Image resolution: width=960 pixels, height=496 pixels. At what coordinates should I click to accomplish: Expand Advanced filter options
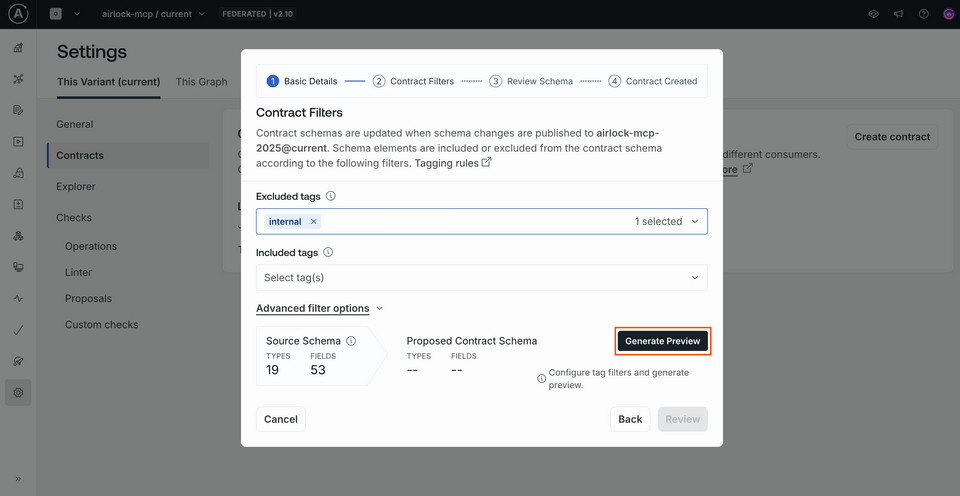click(319, 309)
